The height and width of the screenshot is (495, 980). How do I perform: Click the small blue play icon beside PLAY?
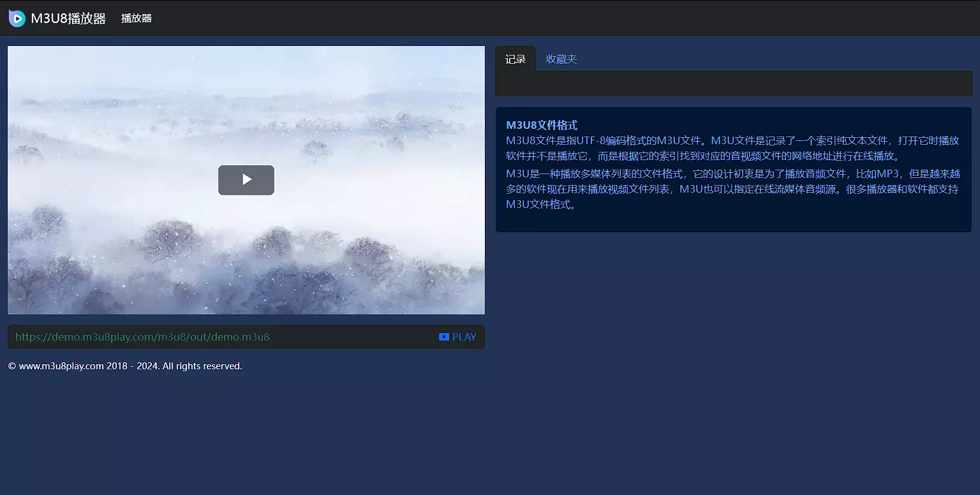point(444,337)
